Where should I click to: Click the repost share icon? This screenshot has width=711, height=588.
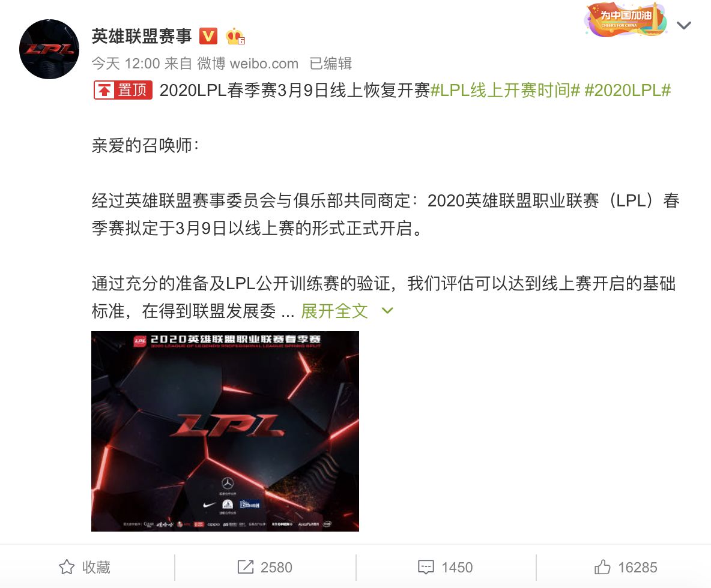click(x=246, y=567)
